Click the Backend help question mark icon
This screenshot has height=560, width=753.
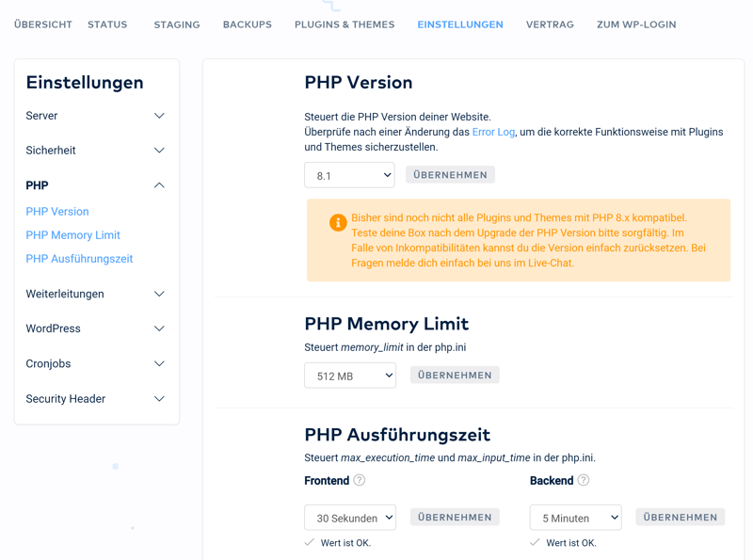tap(584, 480)
